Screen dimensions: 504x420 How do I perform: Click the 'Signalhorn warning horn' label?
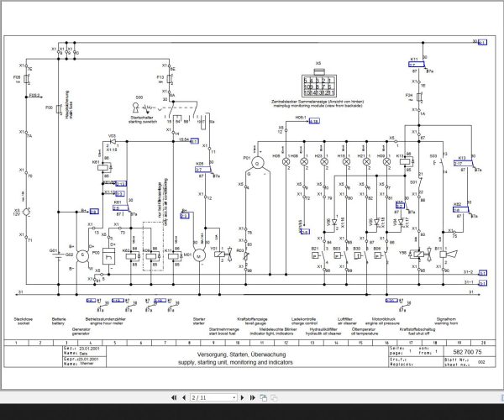[446, 321]
